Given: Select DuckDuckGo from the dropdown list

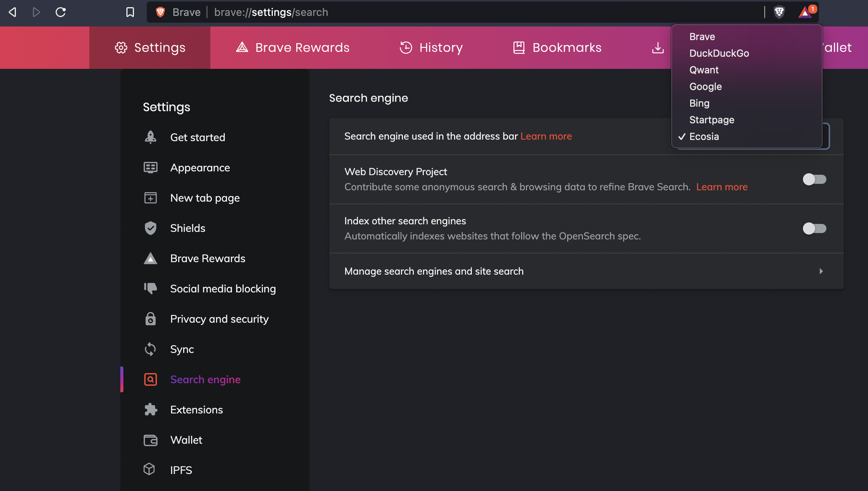Looking at the screenshot, I should pyautogui.click(x=719, y=53).
